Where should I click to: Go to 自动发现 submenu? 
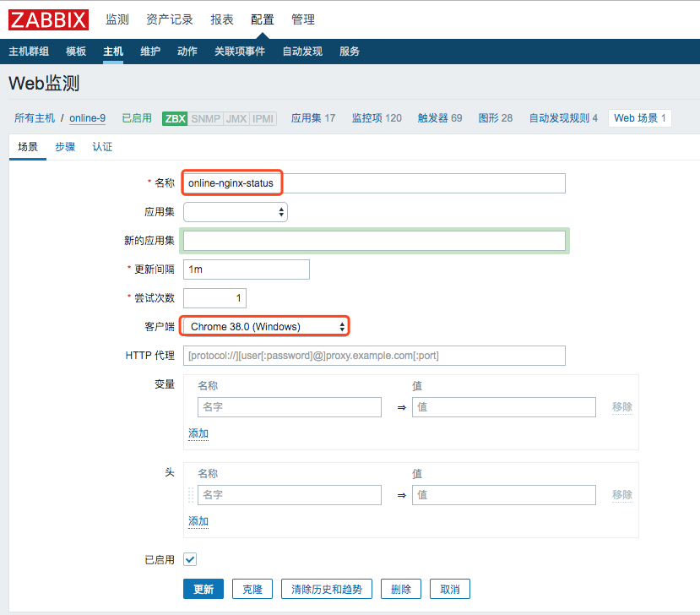coord(302,52)
